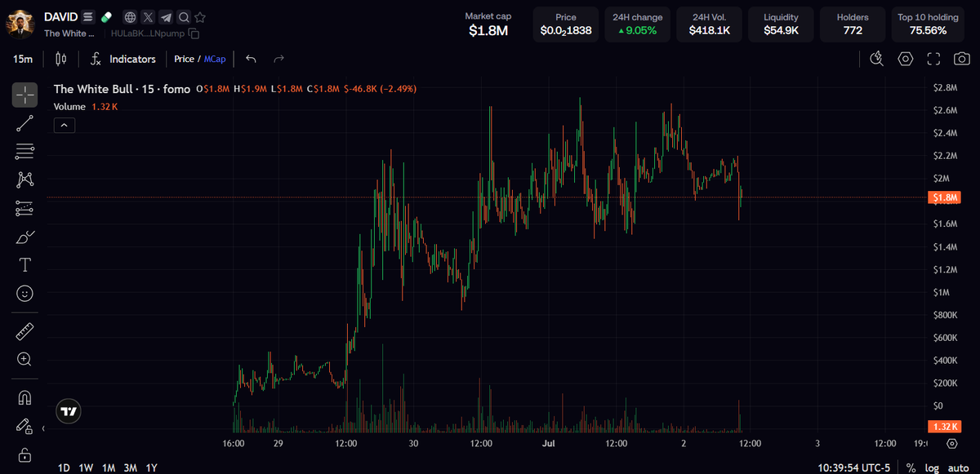Toggle lock all drawing tools
The image size is (980, 474).
tap(24, 454)
